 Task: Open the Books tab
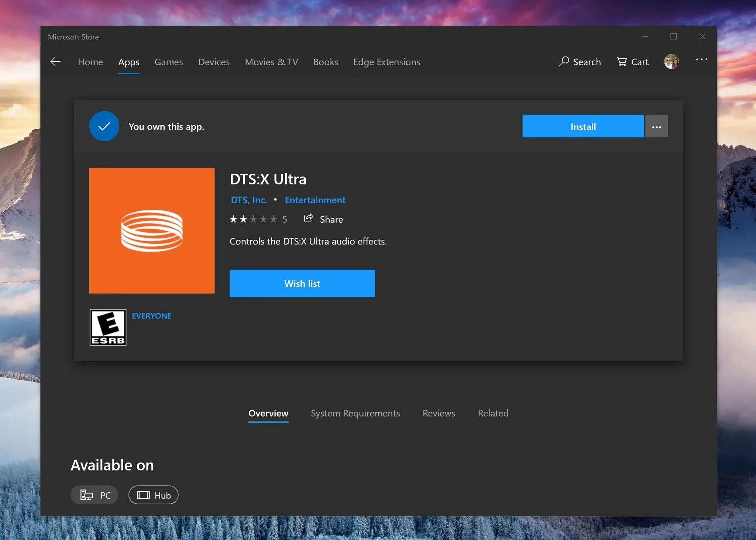click(x=326, y=62)
